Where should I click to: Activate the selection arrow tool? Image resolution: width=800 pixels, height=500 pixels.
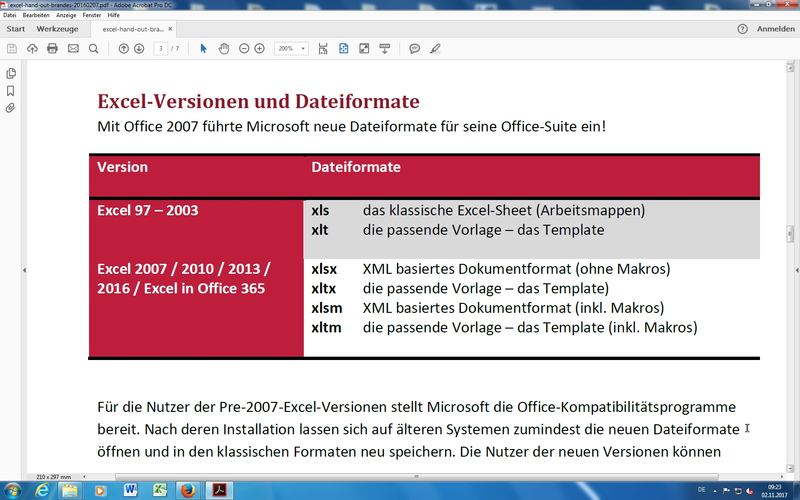[x=204, y=48]
